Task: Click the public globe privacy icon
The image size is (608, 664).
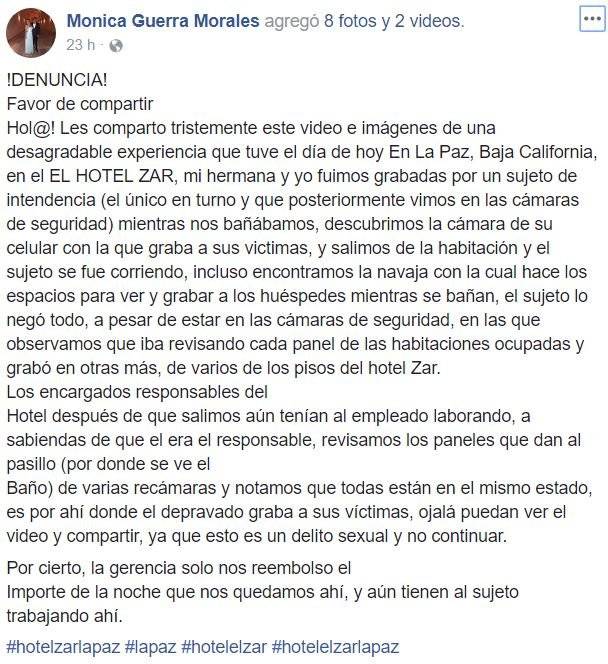Action: tap(116, 45)
